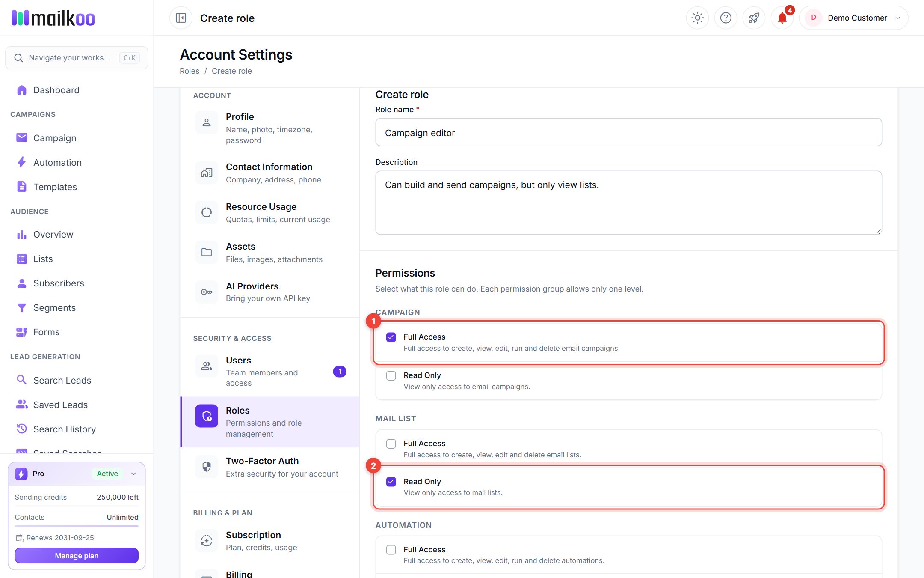Open Segments funnel icon item
924x578 pixels.
22,307
